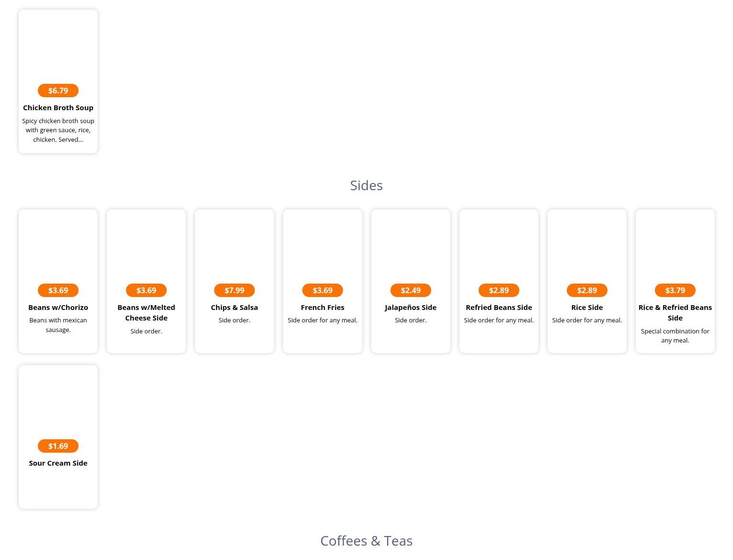The width and height of the screenshot is (733, 560).
Task: Click the Refried Beans Side title
Action: (x=499, y=308)
